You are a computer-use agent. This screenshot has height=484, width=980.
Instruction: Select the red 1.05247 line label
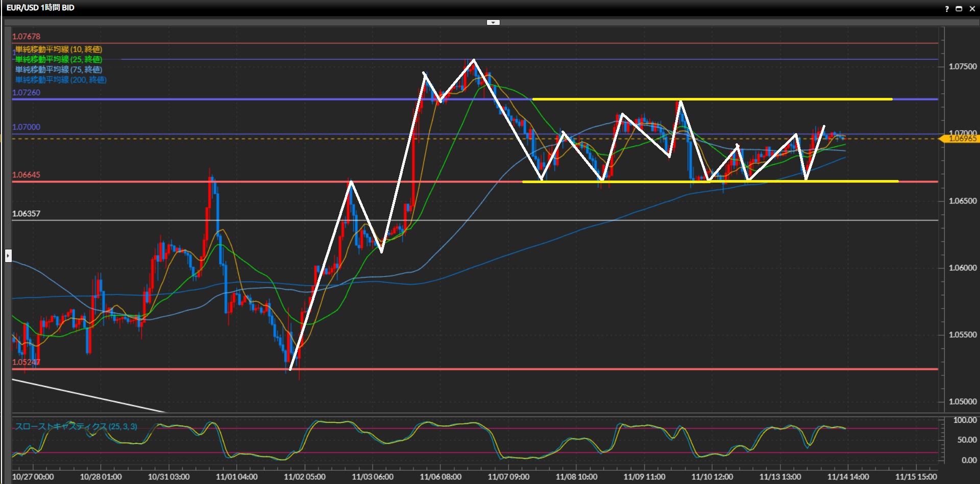pyautogui.click(x=26, y=362)
